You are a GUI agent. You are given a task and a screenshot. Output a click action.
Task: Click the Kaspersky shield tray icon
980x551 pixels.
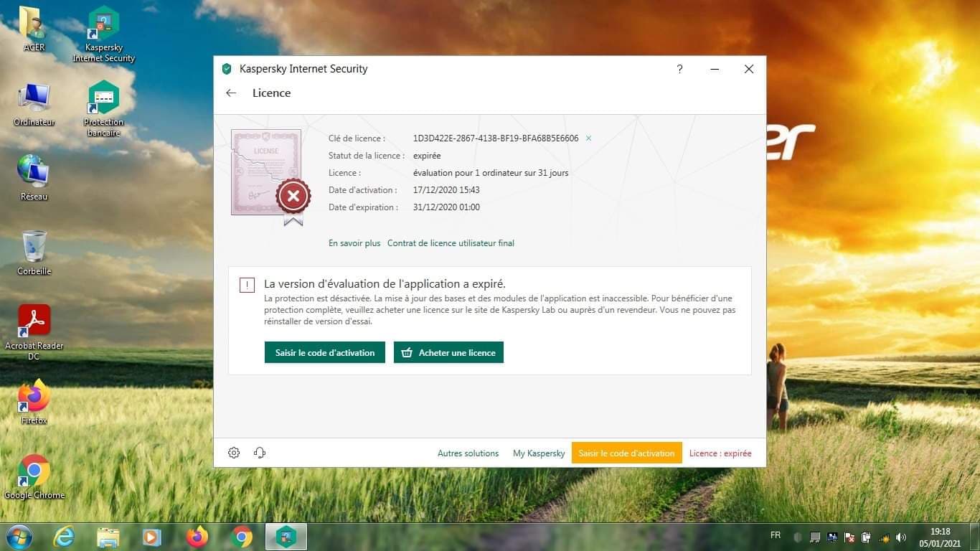(798, 537)
